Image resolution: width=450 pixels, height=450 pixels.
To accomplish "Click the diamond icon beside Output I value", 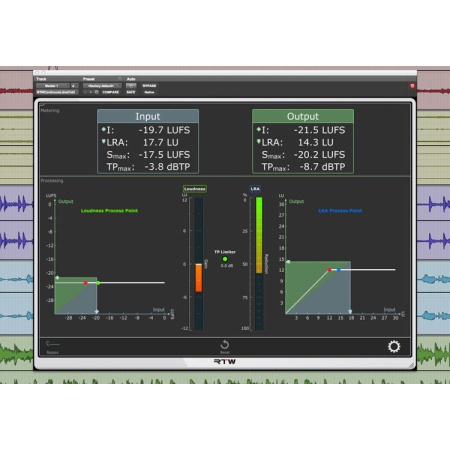I will (259, 129).
